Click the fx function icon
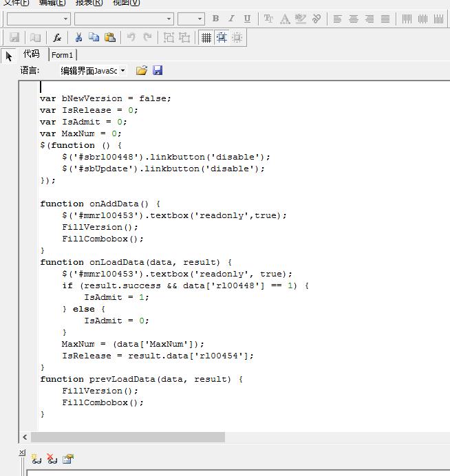Screen dimensions: 450x476 57,38
